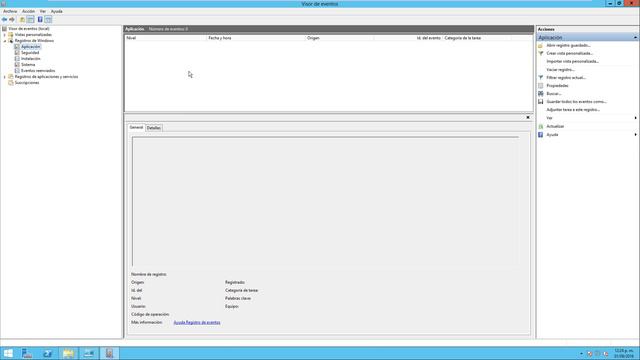The width and height of the screenshot is (640, 360).
Task: Open PowerShell from the taskbar
Action: 47,353
